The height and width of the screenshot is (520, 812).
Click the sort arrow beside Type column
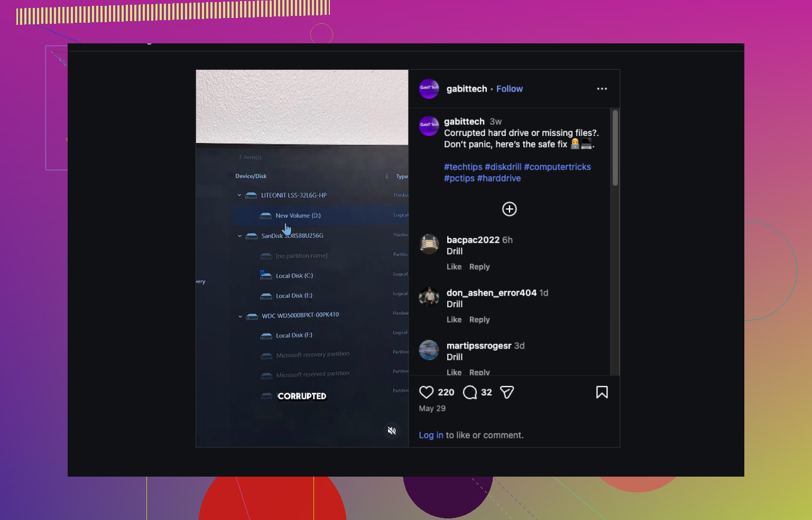(386, 176)
